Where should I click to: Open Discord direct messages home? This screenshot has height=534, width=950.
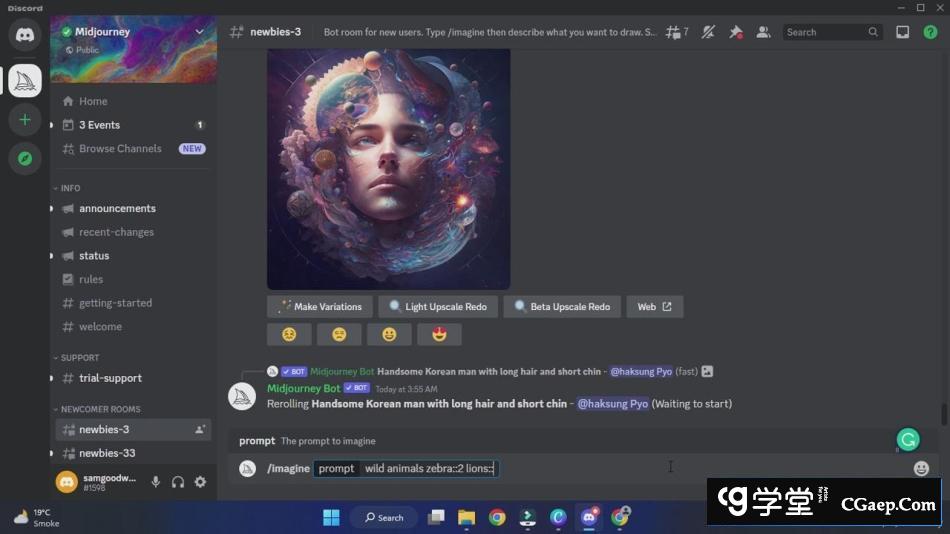click(x=25, y=34)
